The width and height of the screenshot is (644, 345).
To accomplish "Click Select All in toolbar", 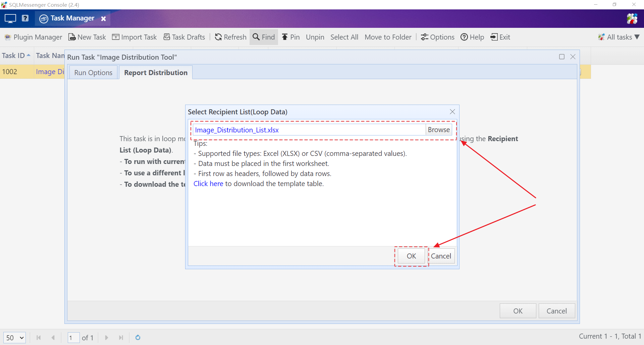I will pos(344,37).
